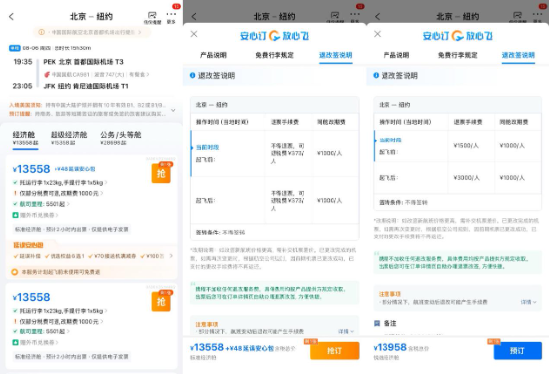Open the 中国国航 CA981 flight details row

pyautogui.click(x=97, y=74)
